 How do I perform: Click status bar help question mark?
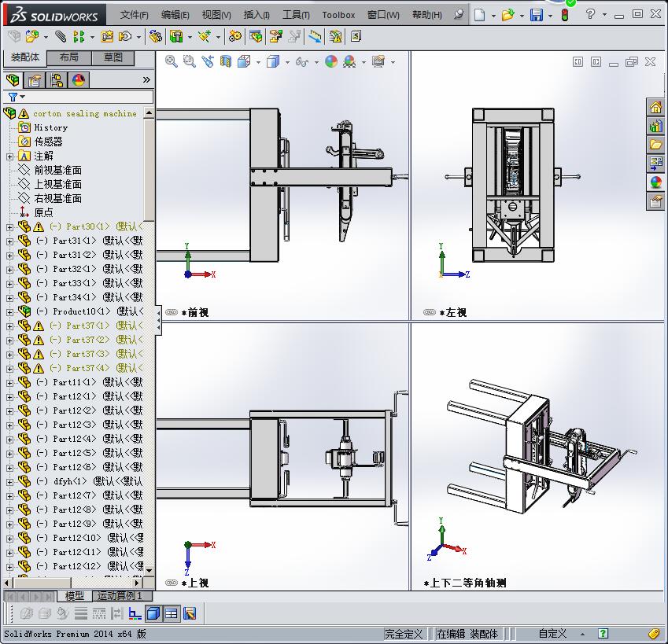click(x=603, y=633)
